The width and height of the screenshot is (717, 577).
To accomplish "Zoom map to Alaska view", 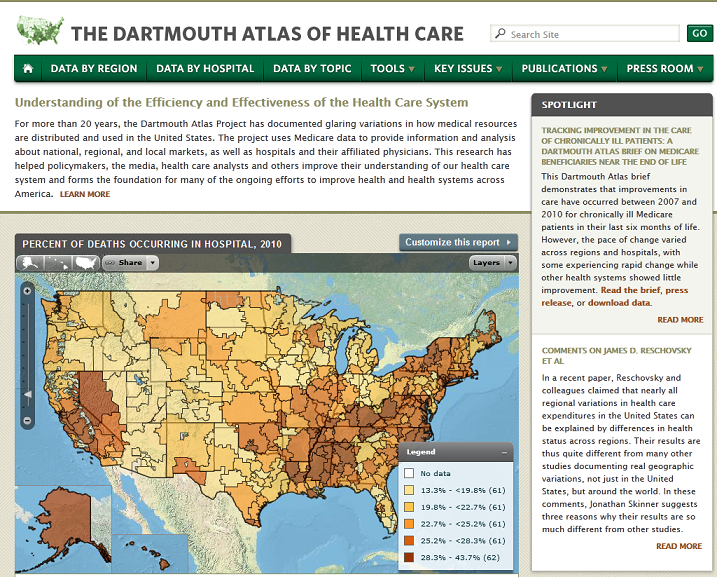I will [30, 263].
